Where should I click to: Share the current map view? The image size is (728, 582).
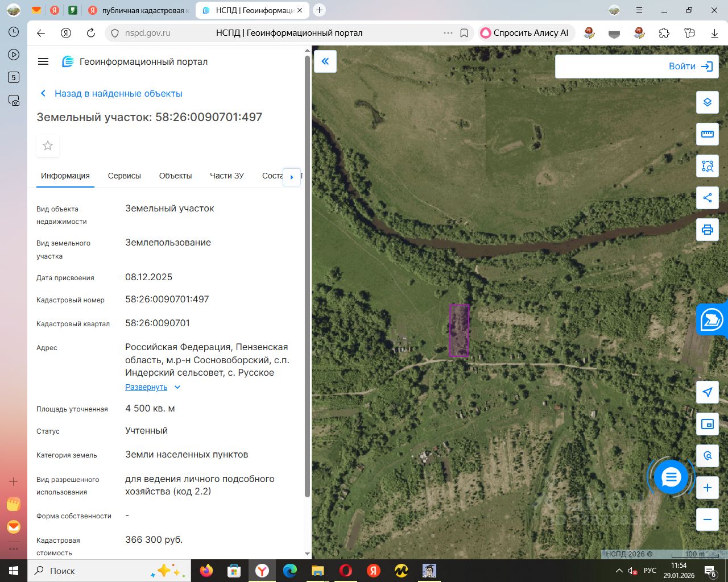(708, 198)
